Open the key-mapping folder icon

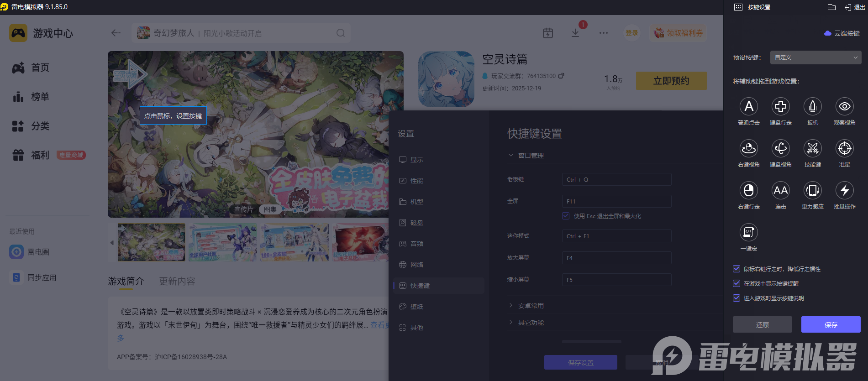coord(831,7)
